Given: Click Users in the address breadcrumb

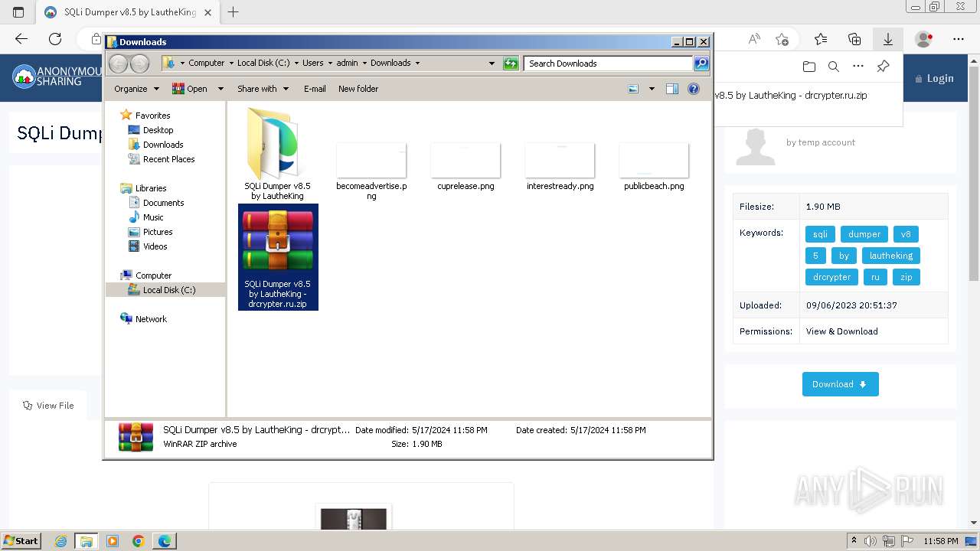Looking at the screenshot, I should tap(312, 63).
